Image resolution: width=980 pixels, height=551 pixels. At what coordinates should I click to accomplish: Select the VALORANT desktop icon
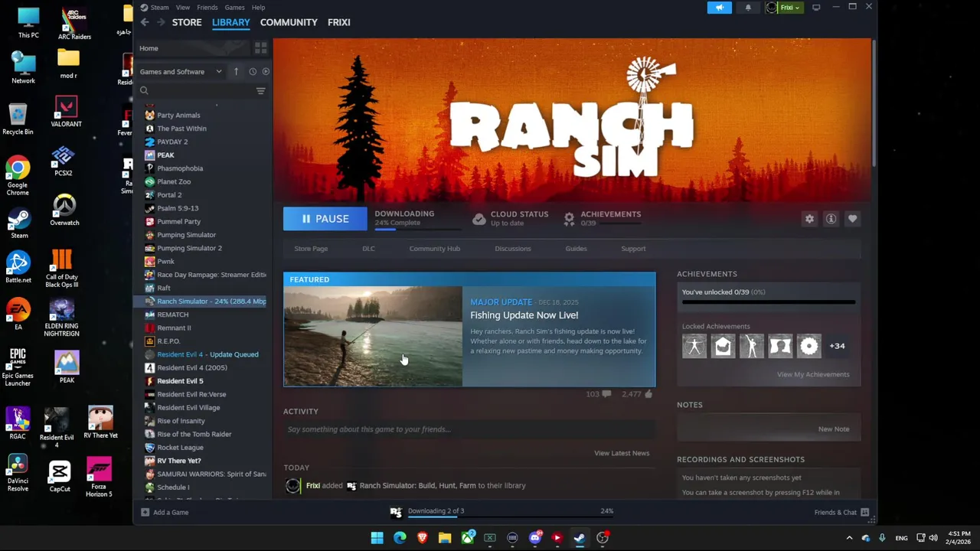click(66, 111)
